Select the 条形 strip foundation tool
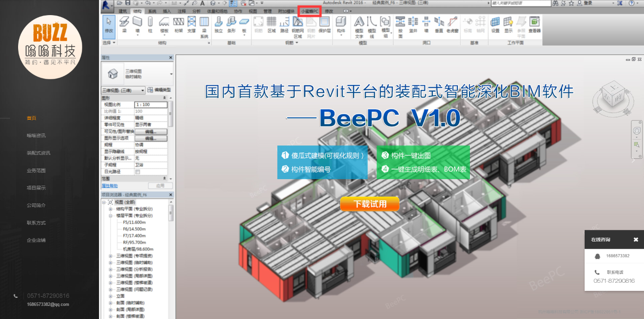Image resolution: width=644 pixels, height=319 pixels. [231, 24]
